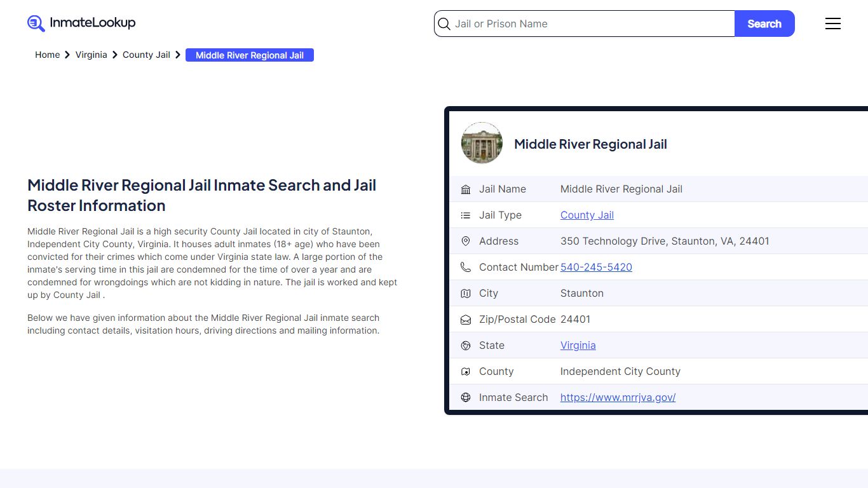Click the globe icon next to Inmate Search
This screenshot has width=868, height=488.
(x=466, y=397)
